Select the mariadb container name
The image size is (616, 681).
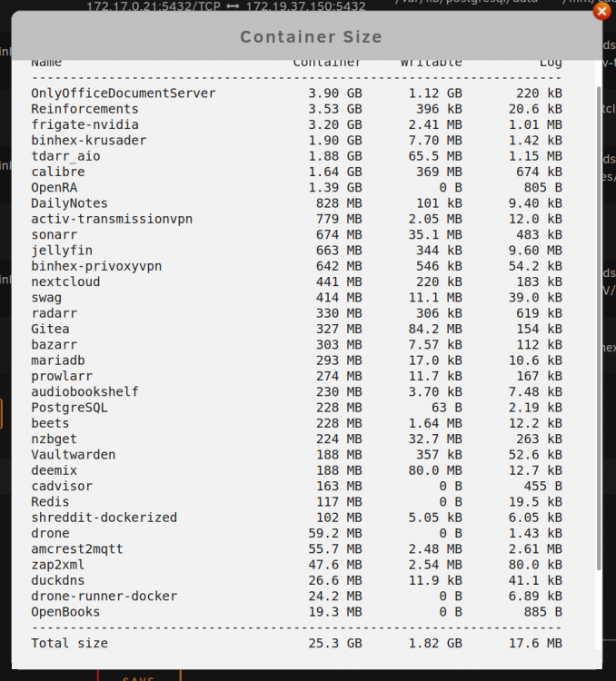58,360
